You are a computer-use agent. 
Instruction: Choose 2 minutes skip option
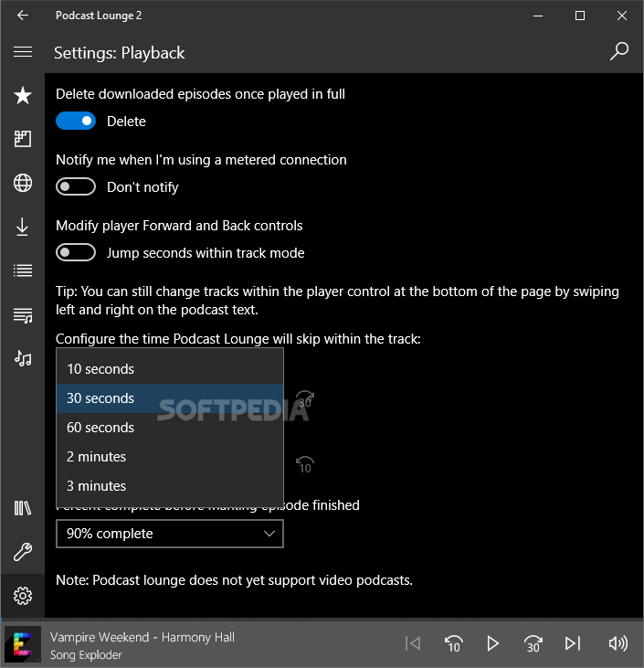[170, 457]
